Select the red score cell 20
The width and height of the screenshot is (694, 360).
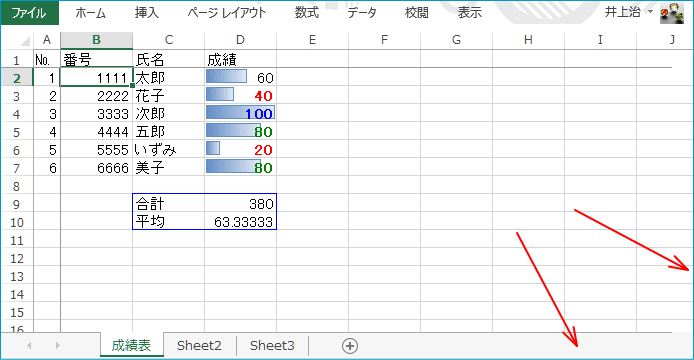point(240,150)
